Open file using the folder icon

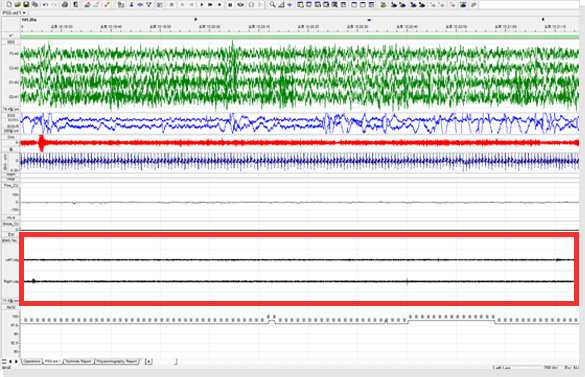coord(17,4)
